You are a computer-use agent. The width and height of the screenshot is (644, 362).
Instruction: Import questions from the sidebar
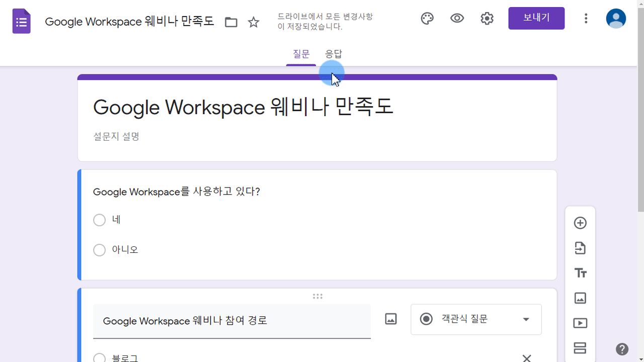580,248
